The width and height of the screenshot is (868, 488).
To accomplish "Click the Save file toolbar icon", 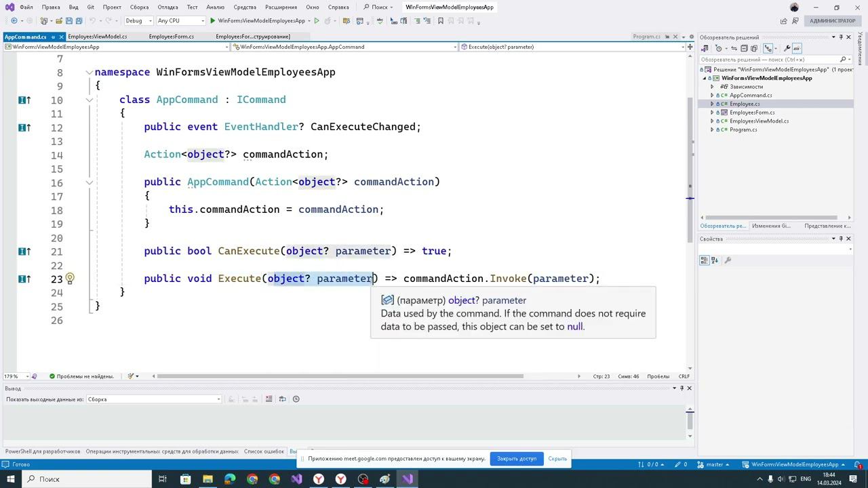I will pyautogui.click(x=69, y=21).
